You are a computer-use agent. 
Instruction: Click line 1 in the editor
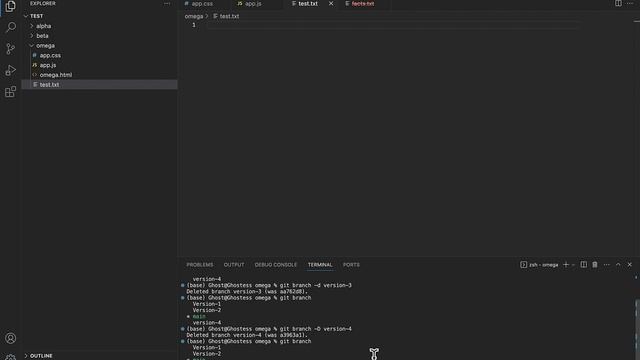tap(392, 25)
